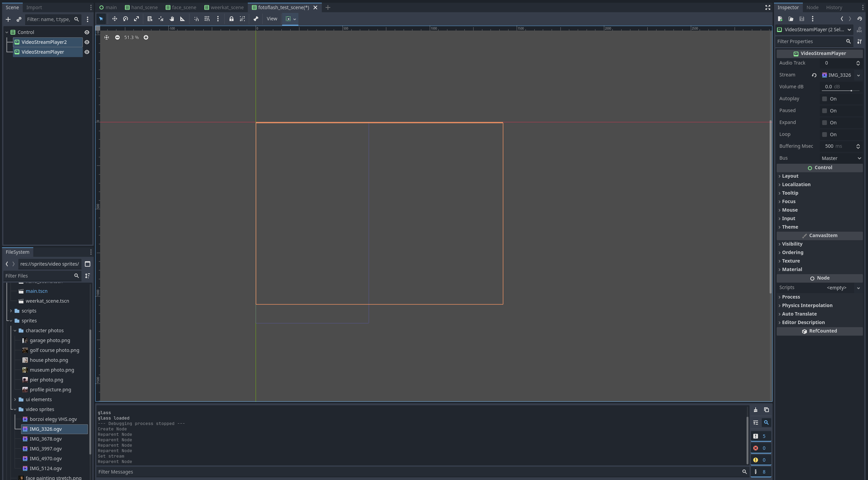Enable the Autoplay checkbox
This screenshot has height=480, width=868.
(x=825, y=99)
